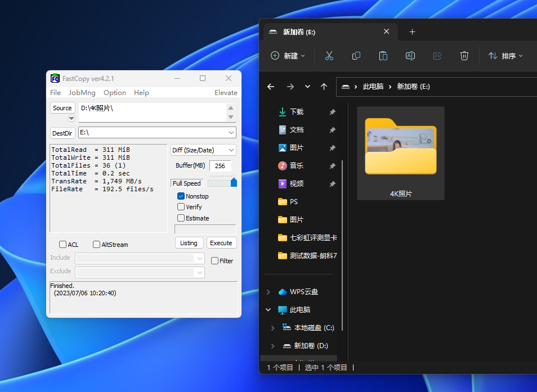Click the Cut scissors icon in Explorer toolbar

[329, 56]
